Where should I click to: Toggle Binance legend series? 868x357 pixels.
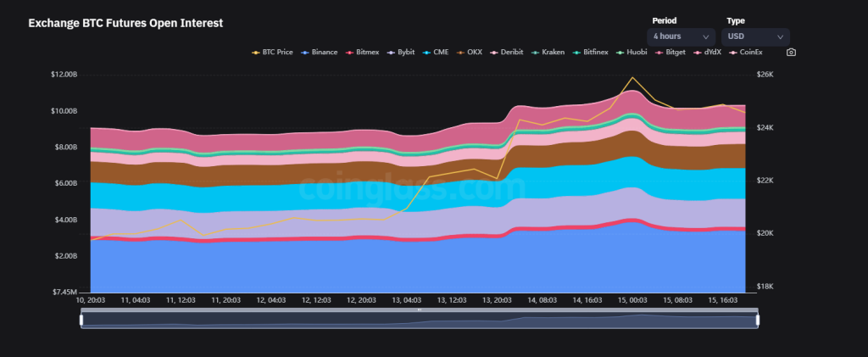coord(320,52)
